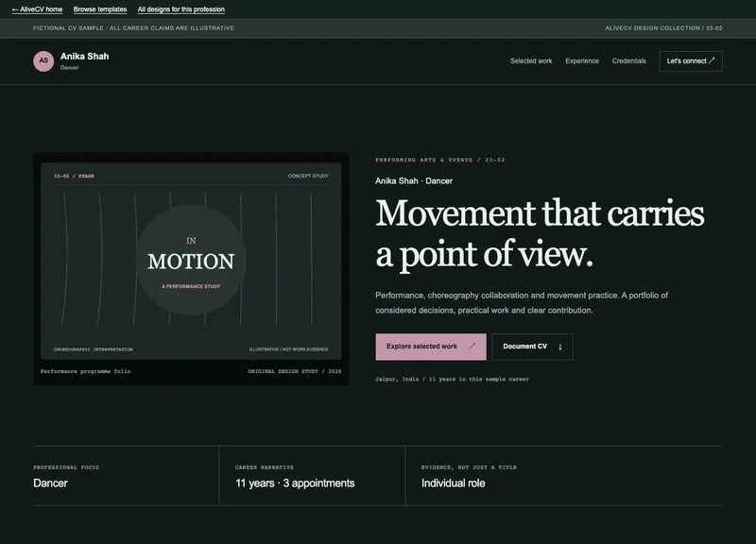Go back to AliveCV home

(37, 9)
